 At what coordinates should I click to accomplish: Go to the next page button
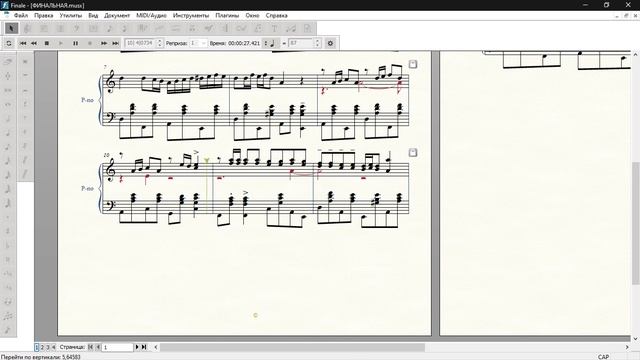(x=137, y=347)
